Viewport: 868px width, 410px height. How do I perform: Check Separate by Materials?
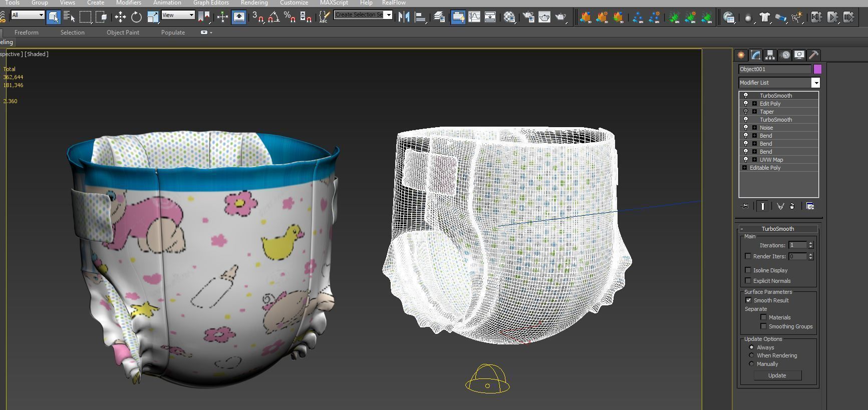(763, 317)
